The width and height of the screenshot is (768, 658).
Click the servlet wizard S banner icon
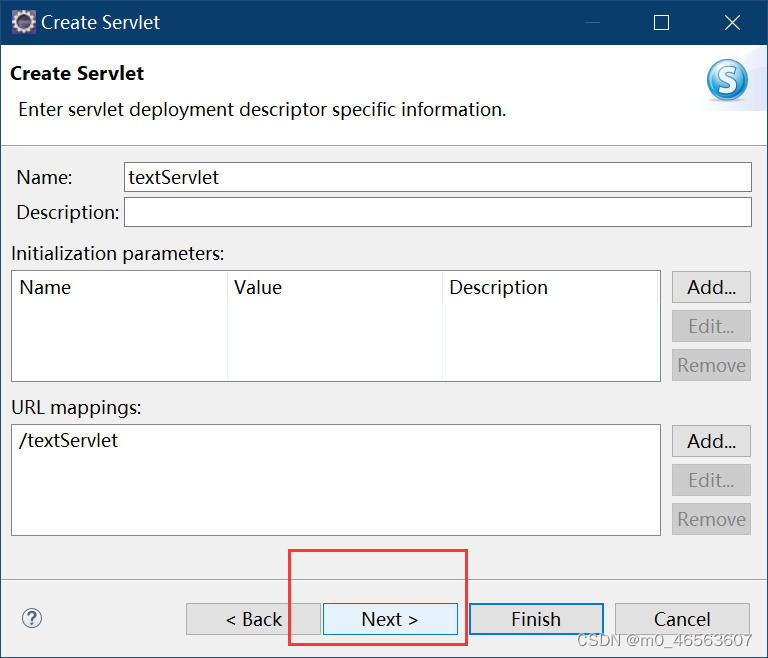(x=727, y=80)
